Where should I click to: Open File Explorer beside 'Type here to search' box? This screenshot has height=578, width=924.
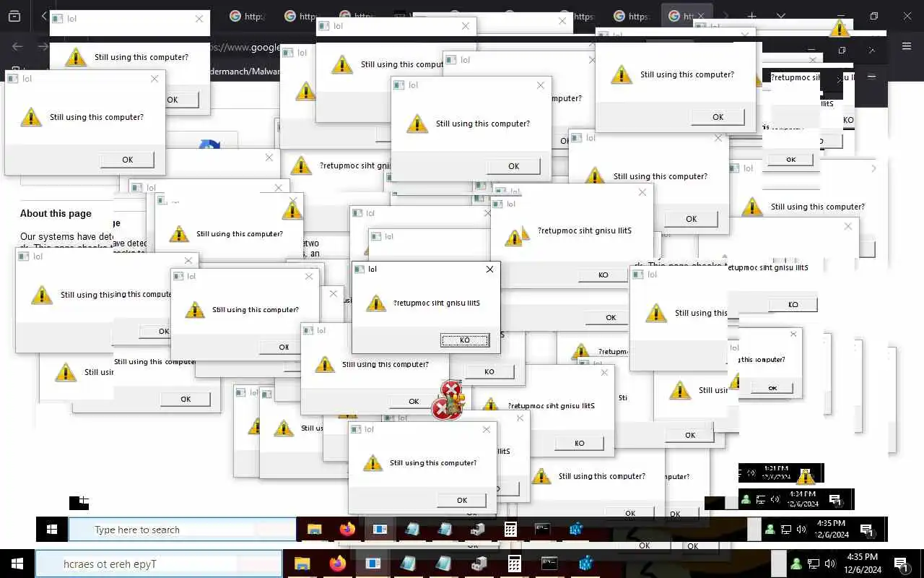pos(314,530)
